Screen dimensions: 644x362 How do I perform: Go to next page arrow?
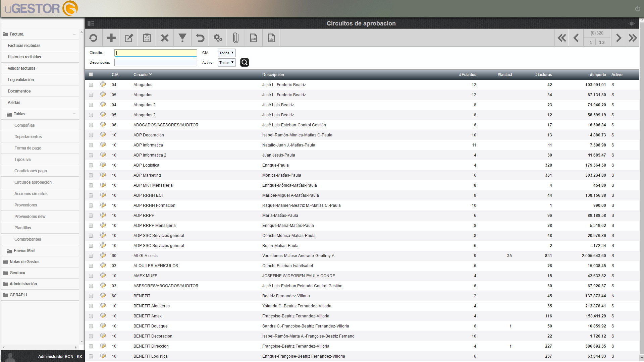click(619, 38)
